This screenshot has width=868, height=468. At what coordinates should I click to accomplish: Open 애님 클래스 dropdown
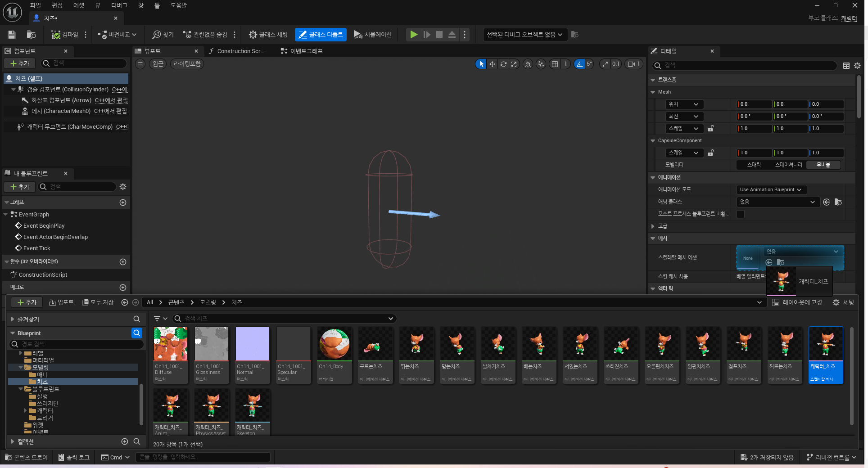pos(778,202)
